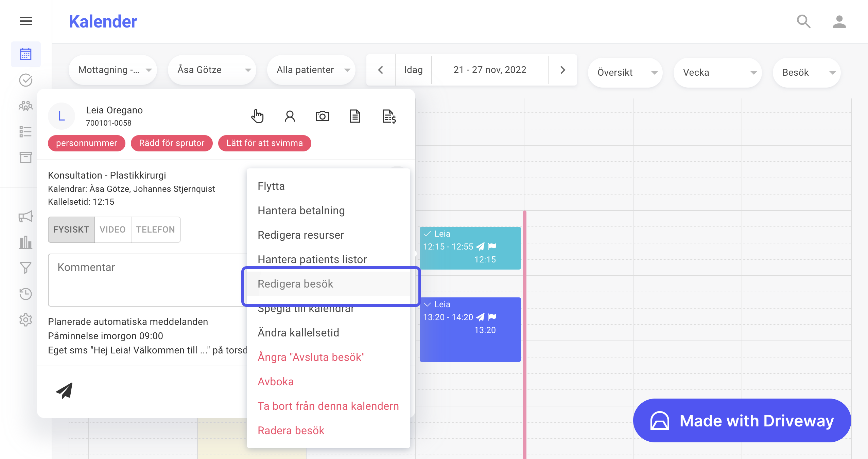Click the Leia Oregano patient name
Viewport: 868px width, 459px height.
(114, 110)
